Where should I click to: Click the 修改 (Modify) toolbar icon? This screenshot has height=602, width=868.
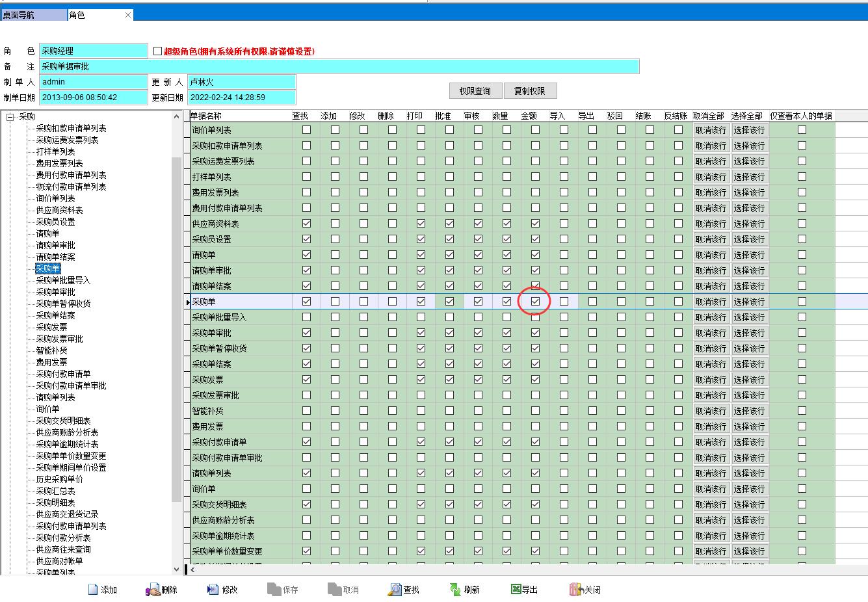click(x=213, y=590)
